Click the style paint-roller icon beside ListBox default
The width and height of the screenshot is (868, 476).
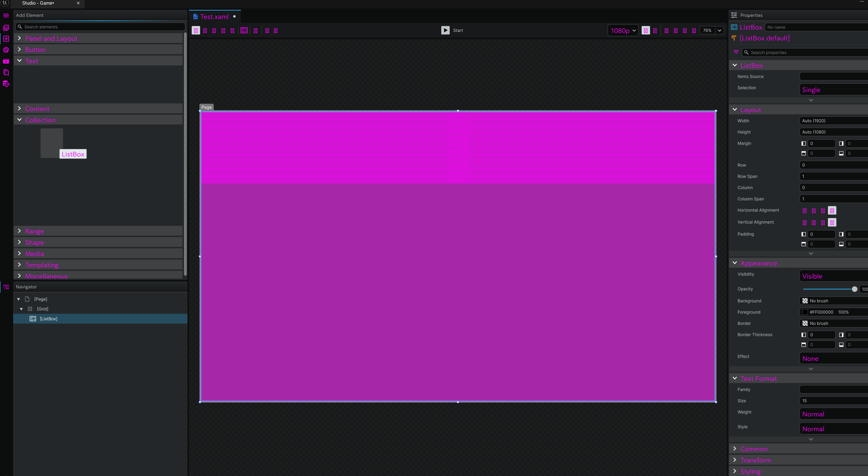coord(734,38)
